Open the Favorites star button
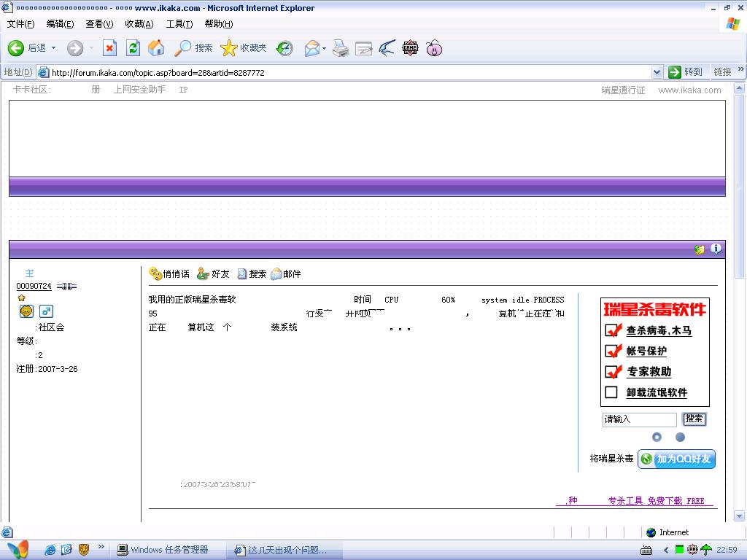Viewport: 747px width, 560px height. (244, 48)
